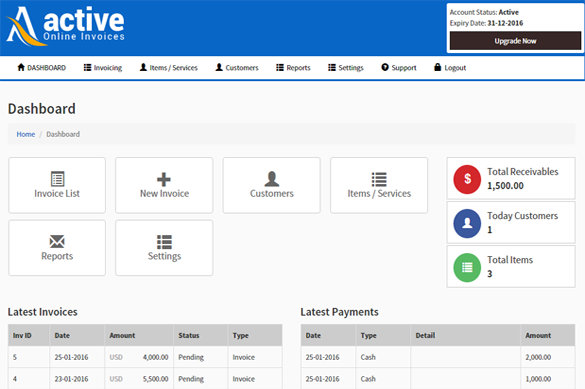Open the Settings menu label in navbar
Viewport: 585px width, 389px height.
[x=351, y=68]
